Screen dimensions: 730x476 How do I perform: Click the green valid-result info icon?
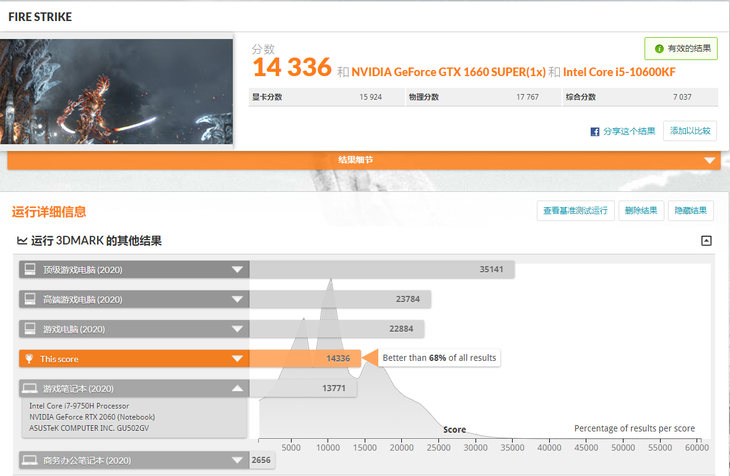659,49
